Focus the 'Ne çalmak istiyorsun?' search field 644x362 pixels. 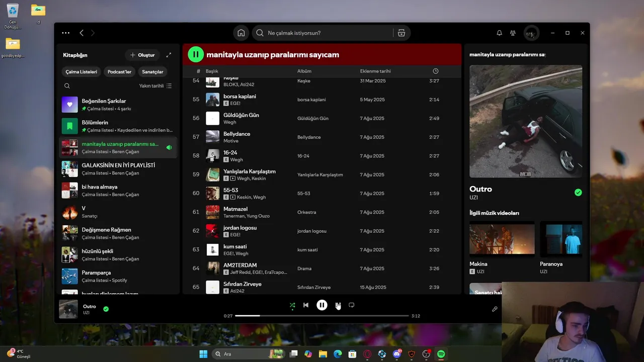coord(322,33)
